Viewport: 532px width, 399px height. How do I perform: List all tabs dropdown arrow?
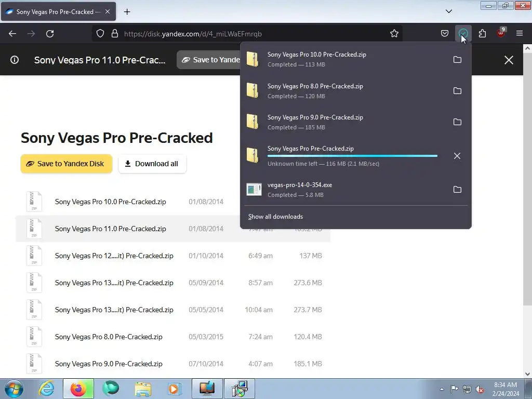448,11
